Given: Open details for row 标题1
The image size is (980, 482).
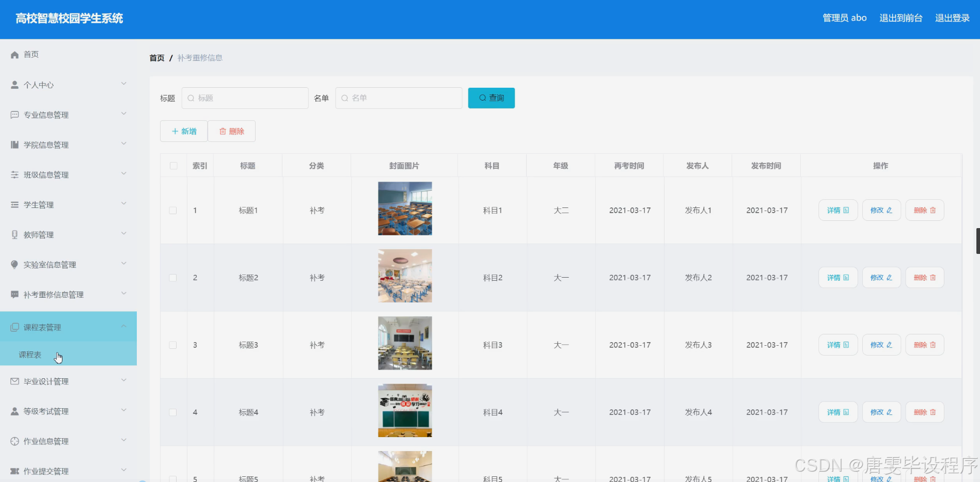Looking at the screenshot, I should click(838, 210).
